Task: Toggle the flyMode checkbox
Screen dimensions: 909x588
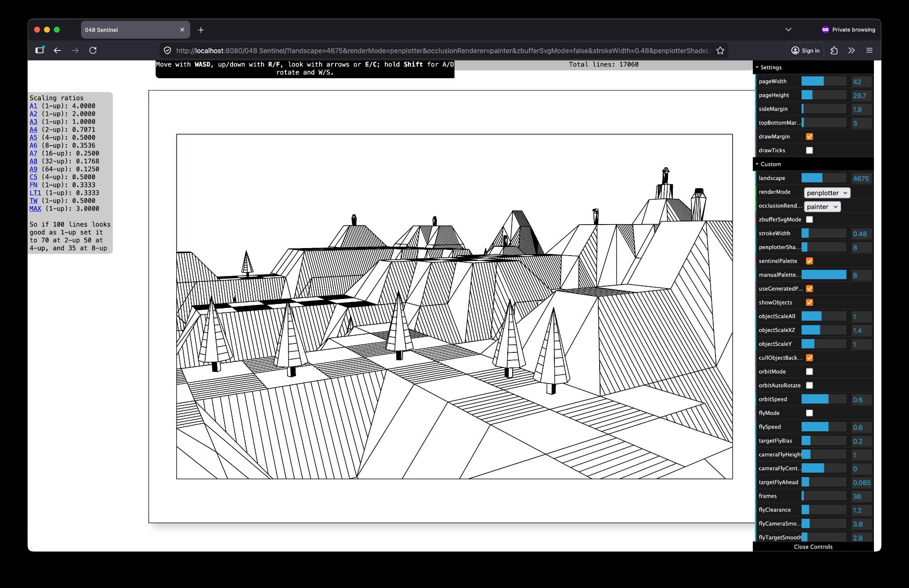Action: click(809, 413)
